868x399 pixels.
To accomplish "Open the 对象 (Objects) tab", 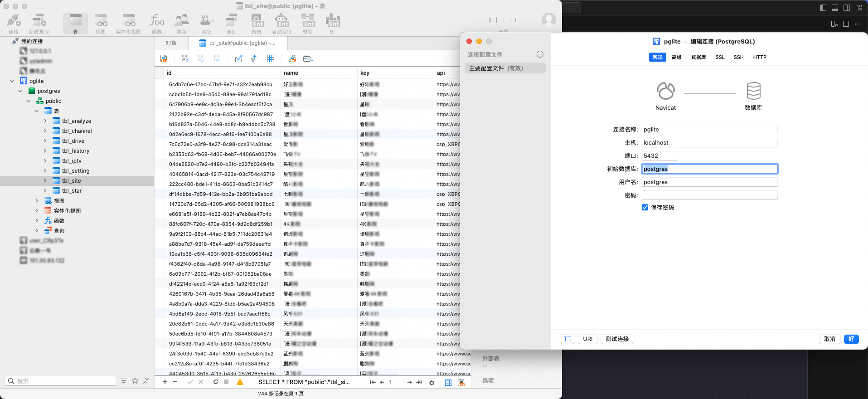I will tap(171, 43).
